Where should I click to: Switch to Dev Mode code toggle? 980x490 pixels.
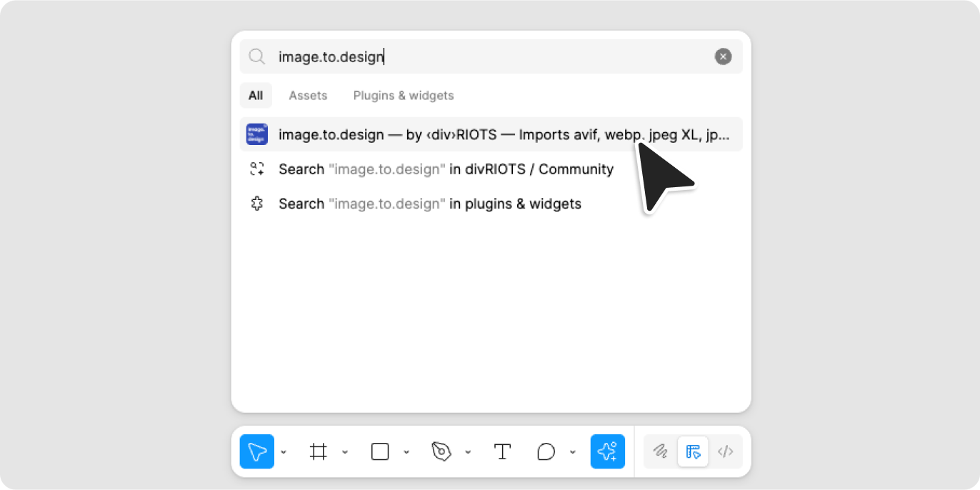(x=726, y=451)
